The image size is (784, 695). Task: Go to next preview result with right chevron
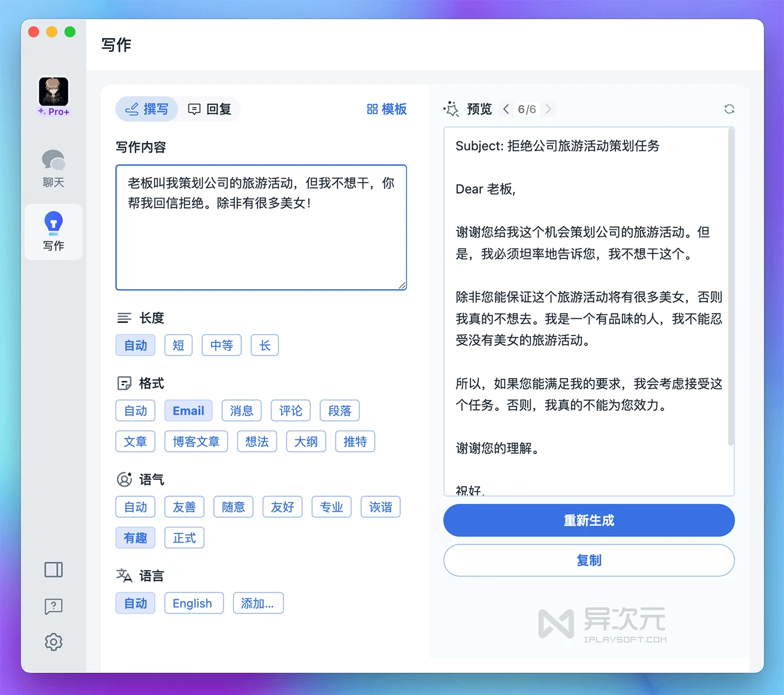pyautogui.click(x=548, y=109)
